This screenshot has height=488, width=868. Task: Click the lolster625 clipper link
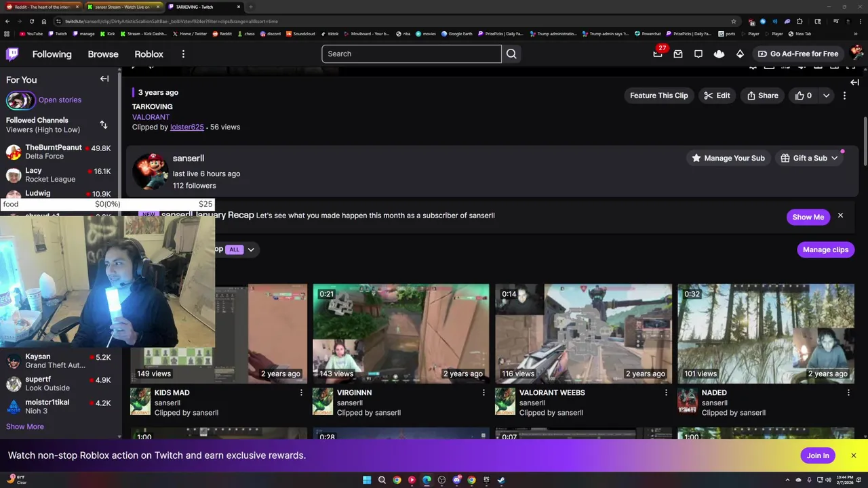coord(187,127)
